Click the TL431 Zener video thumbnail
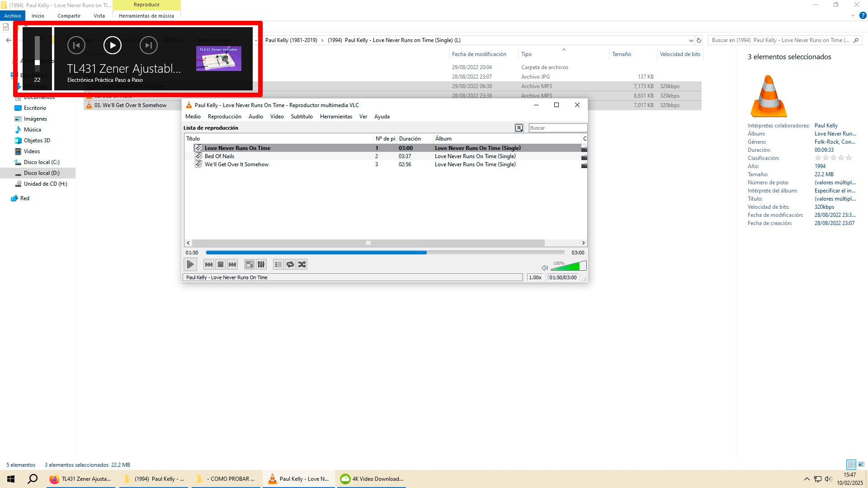Viewport: 868px width, 488px height. point(219,58)
